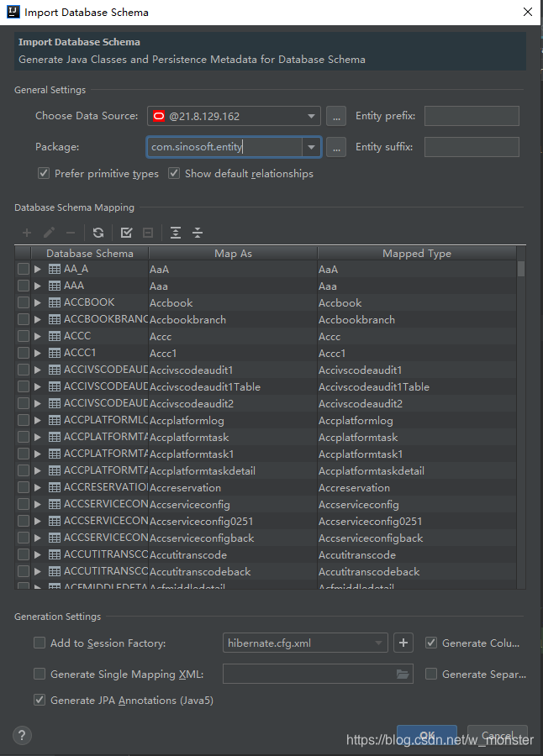Enable Add to Session Factory checkbox
Image resolution: width=543 pixels, height=756 pixels.
pyautogui.click(x=40, y=643)
